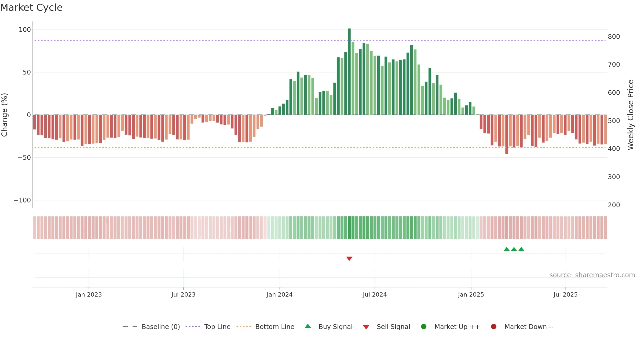Click the gray dashed Baseline legend swatch
Viewport: 644px width, 362px height.
click(130, 327)
